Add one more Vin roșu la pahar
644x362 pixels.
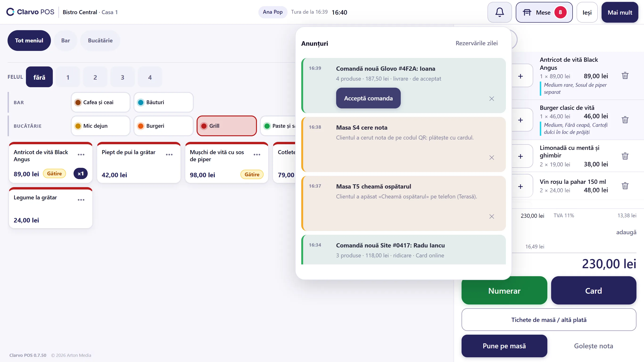[x=520, y=186]
